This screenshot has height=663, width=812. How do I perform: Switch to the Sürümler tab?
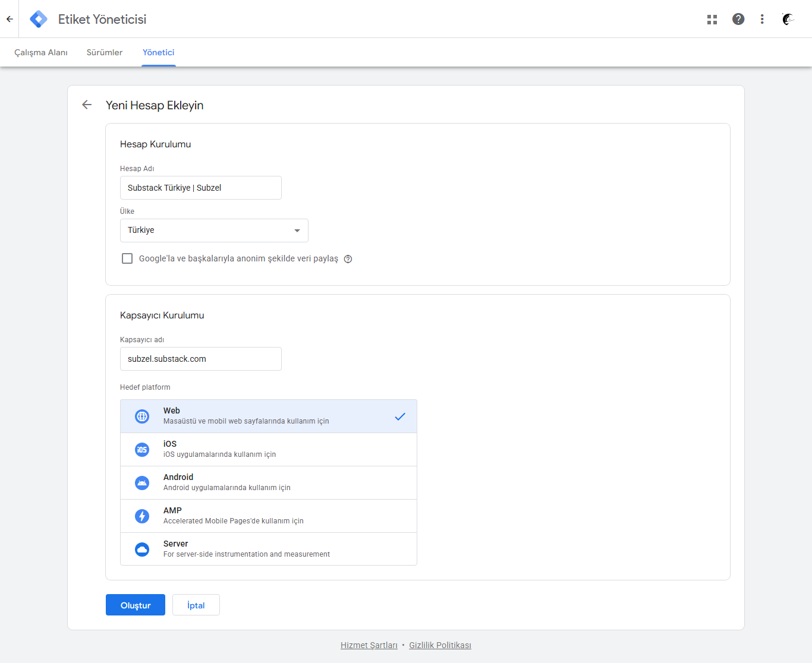click(x=105, y=52)
